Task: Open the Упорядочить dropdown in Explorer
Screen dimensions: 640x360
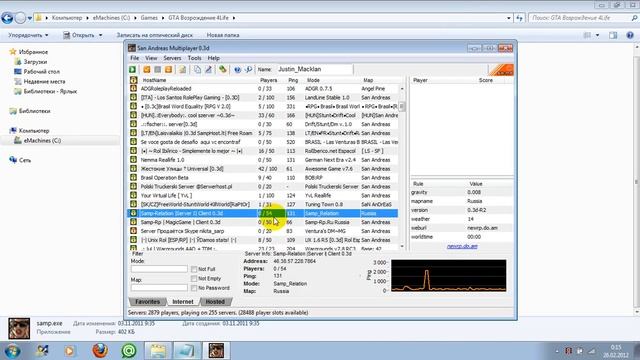Action: [x=28, y=35]
